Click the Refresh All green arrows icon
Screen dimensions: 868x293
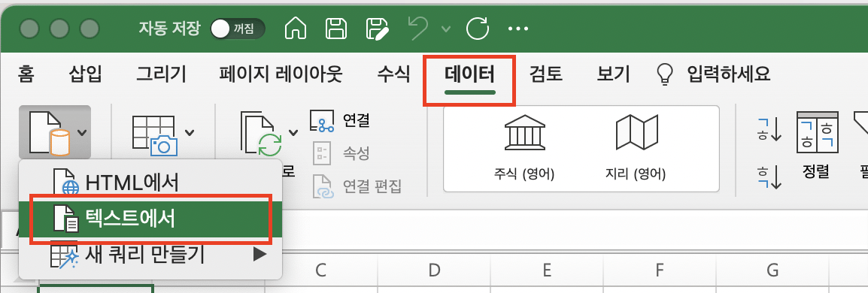[261, 134]
